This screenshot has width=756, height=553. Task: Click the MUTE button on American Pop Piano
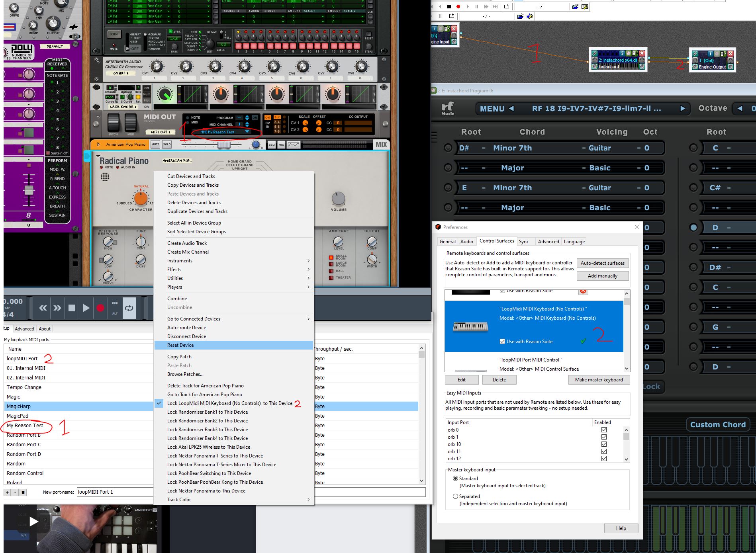155,145
